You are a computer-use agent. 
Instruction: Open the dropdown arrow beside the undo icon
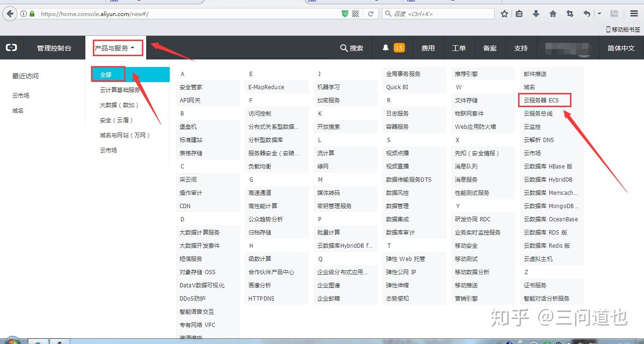(x=599, y=14)
